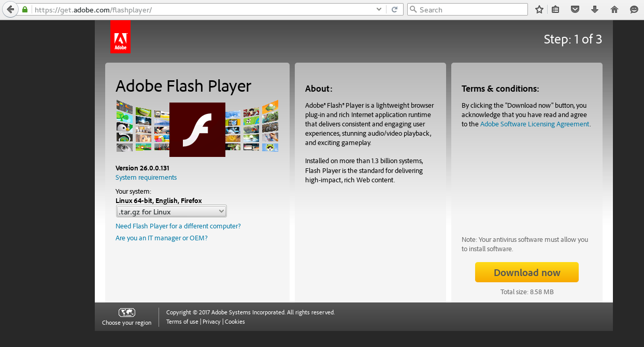Screen dimensions: 644x347
Task: Select the "Step: 1 of 3" text
Action: pos(573,39)
